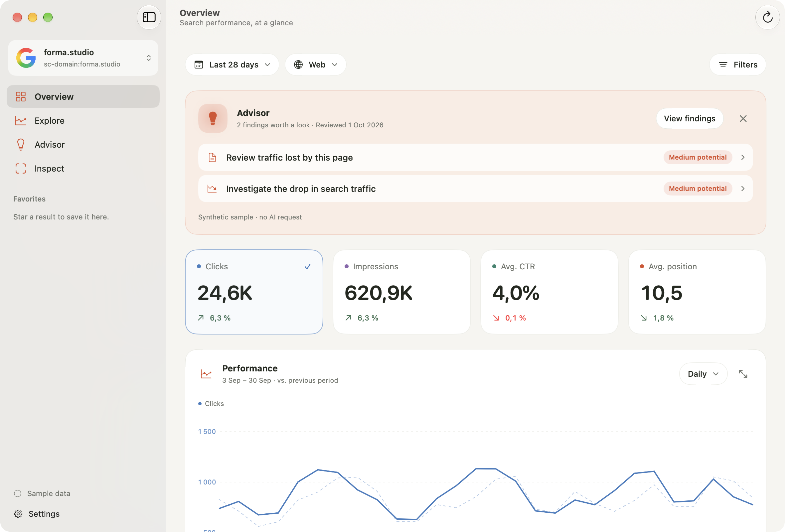Expand chevron for Review traffic lost row
Viewport: 785px width, 532px height.
click(743, 157)
